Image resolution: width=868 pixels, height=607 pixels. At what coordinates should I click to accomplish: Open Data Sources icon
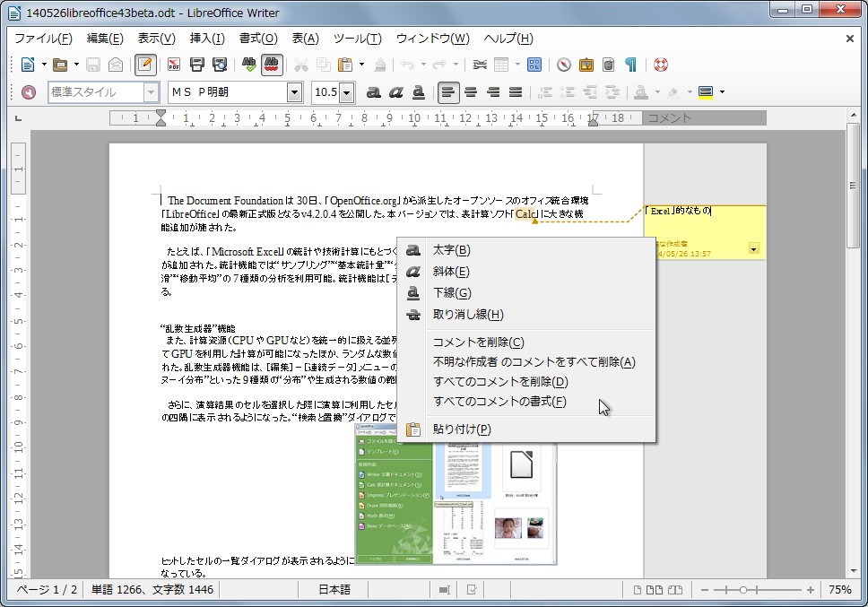pyautogui.click(x=608, y=65)
